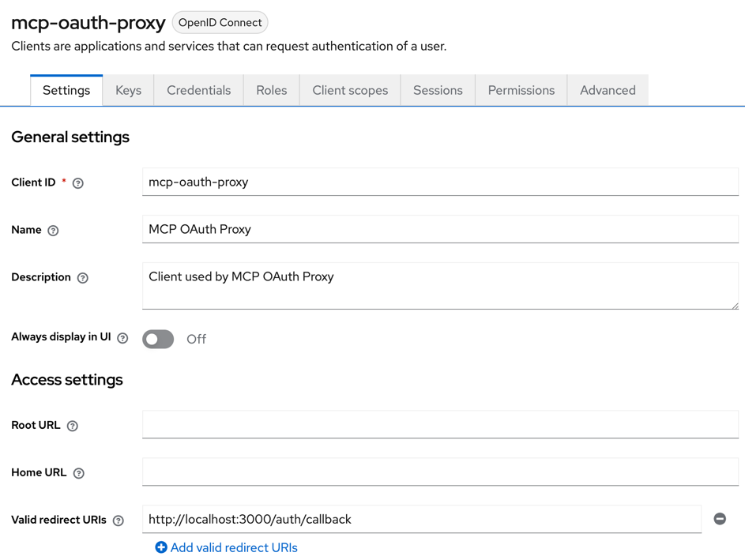Image resolution: width=745 pixels, height=560 pixels.
Task: Click Home URL help icon
Action: (x=79, y=473)
